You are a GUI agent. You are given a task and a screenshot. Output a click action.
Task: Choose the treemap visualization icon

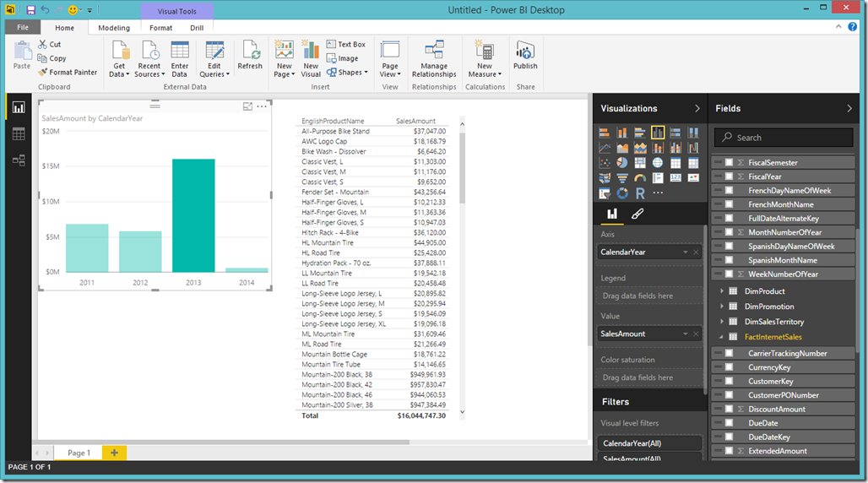640,163
